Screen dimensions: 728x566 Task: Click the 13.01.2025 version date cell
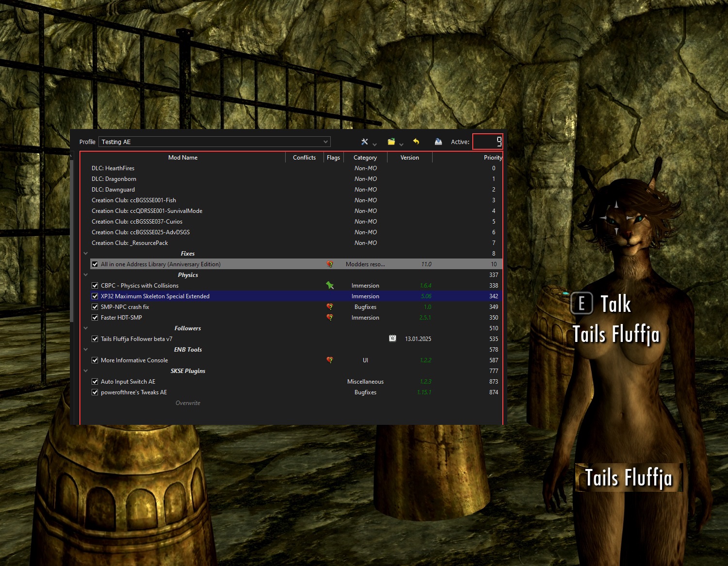coord(418,339)
